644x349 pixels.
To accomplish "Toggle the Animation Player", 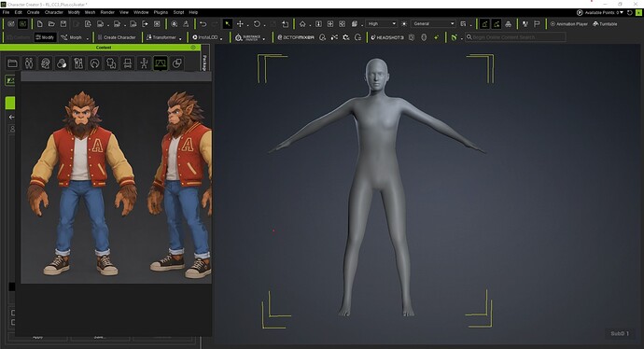I will click(x=568, y=24).
